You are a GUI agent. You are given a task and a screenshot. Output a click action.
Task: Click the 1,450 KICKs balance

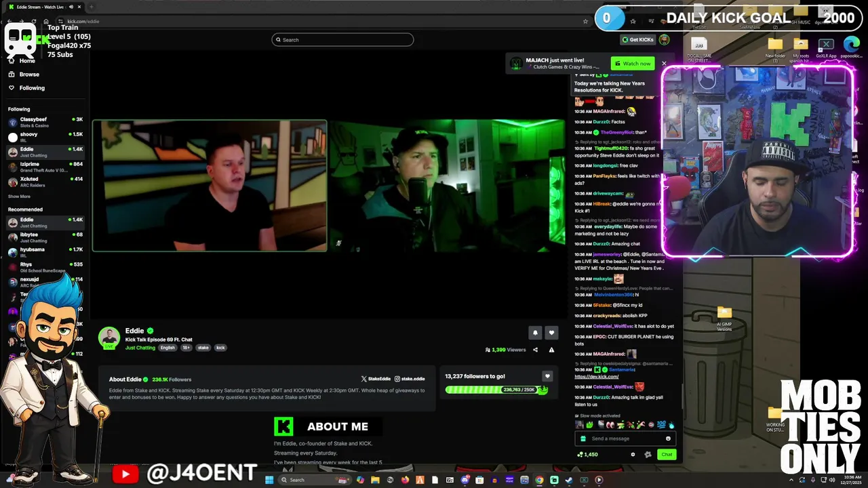pyautogui.click(x=587, y=455)
